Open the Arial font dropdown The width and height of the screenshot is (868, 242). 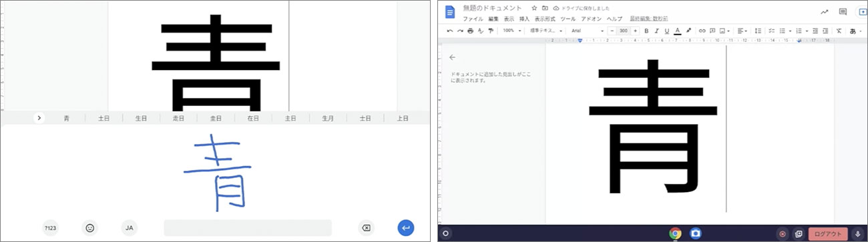coord(588,31)
